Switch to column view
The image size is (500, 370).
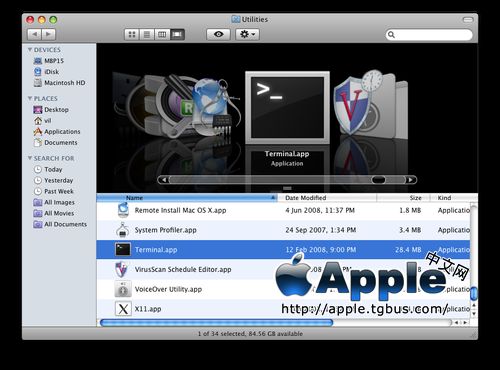(x=162, y=34)
